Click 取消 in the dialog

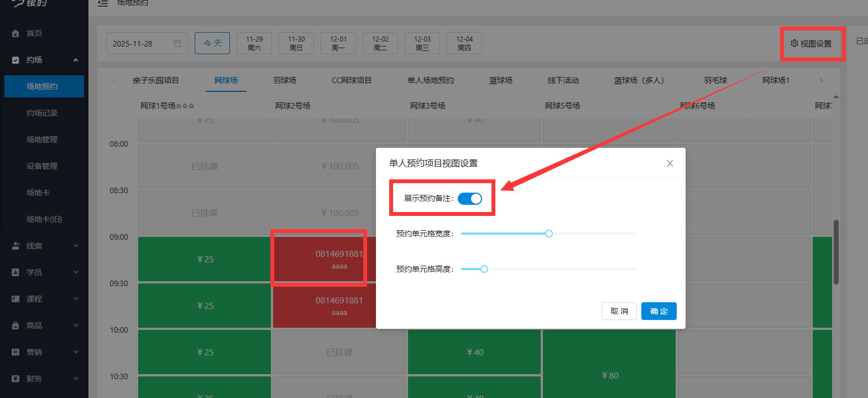point(619,311)
